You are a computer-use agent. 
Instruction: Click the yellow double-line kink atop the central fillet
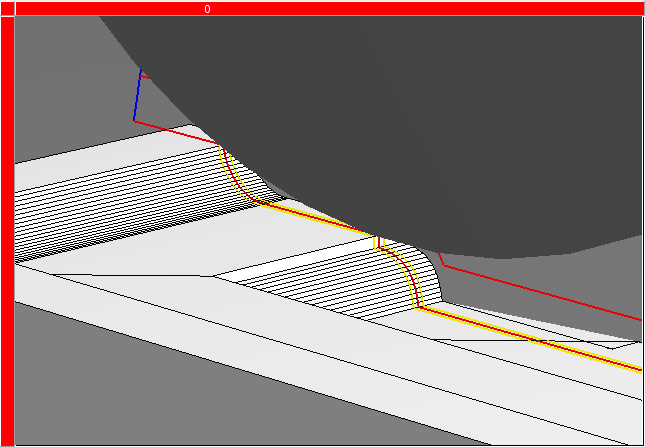coord(378,241)
